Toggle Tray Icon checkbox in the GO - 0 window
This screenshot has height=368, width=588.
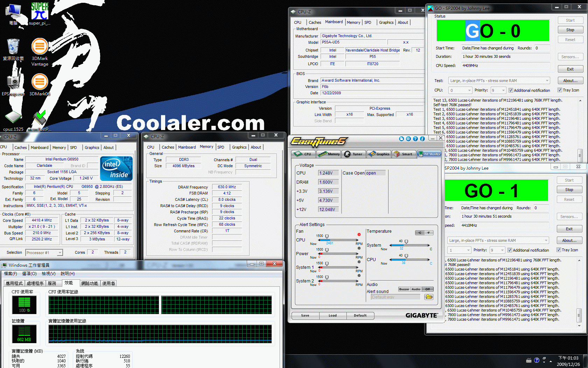560,90
